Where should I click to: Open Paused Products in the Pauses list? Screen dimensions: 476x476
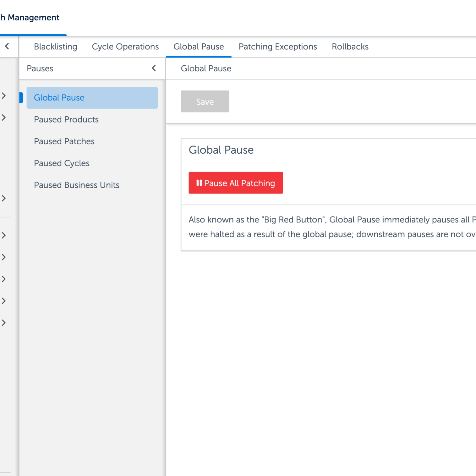click(66, 120)
